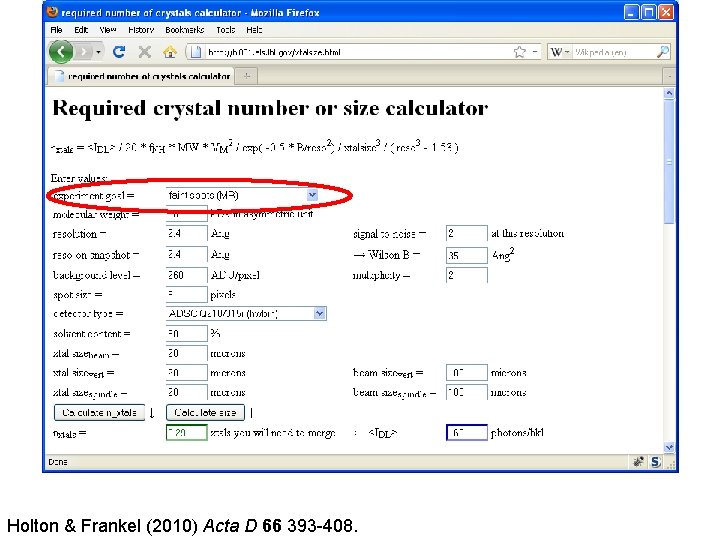Screen dimensions: 720x540
Task: Click the xtal size beam input field
Action: point(186,354)
